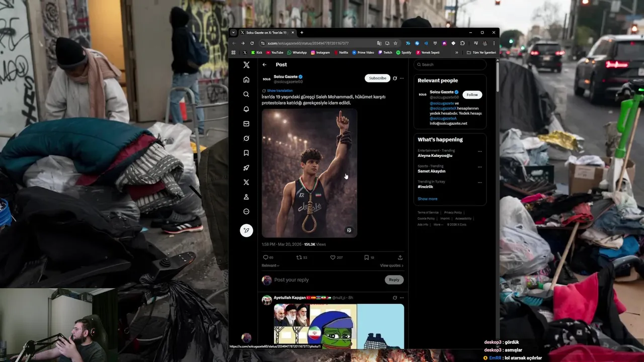Go to Home feed via house icon
This screenshot has height=362, width=644.
tap(246, 79)
